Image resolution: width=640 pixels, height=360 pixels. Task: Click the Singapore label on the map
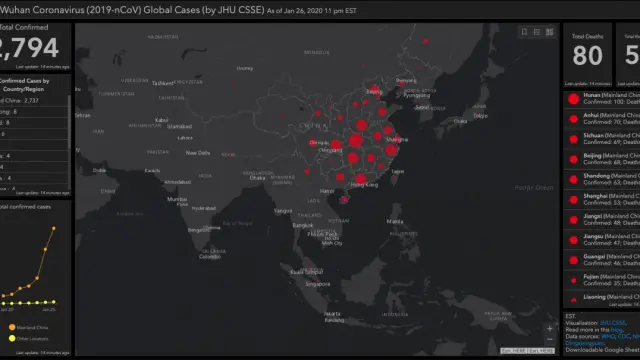(318, 284)
